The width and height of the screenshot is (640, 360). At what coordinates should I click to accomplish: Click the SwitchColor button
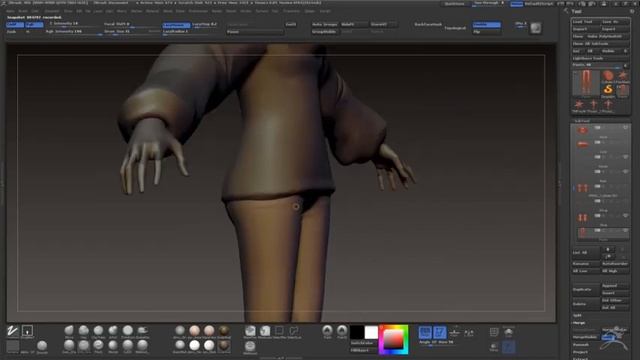coord(363,343)
